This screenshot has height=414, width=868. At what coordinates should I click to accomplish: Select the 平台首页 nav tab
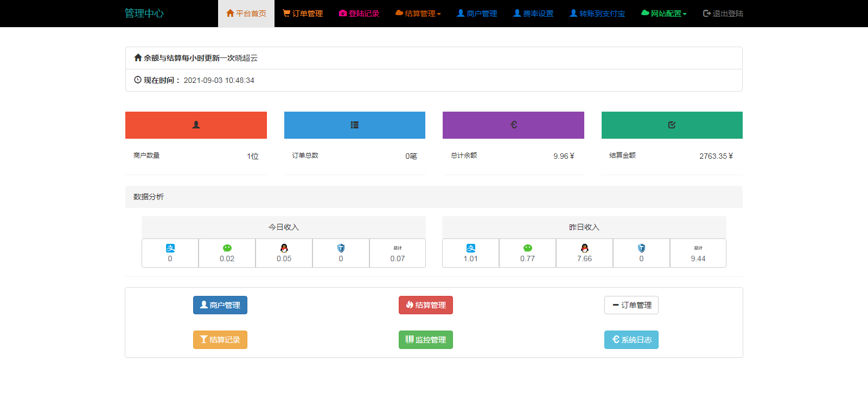pos(246,14)
